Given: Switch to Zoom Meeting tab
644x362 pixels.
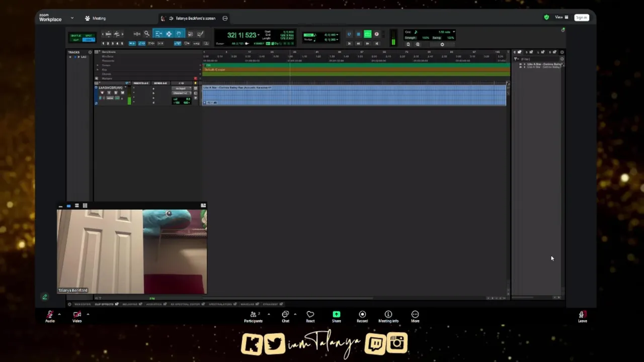Looking at the screenshot, I should click(x=96, y=18).
